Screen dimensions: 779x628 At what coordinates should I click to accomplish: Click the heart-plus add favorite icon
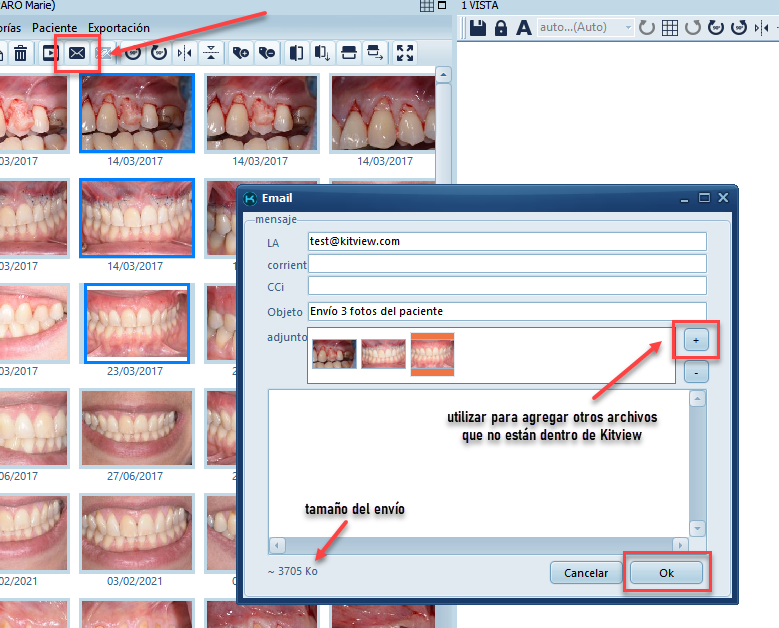[x=240, y=53]
